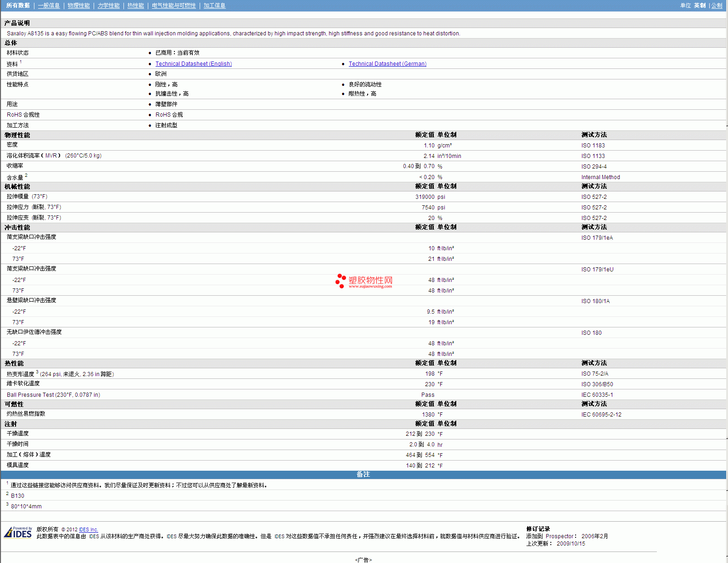Open the 力学性能 tab
The width and height of the screenshot is (728, 563).
click(108, 6)
